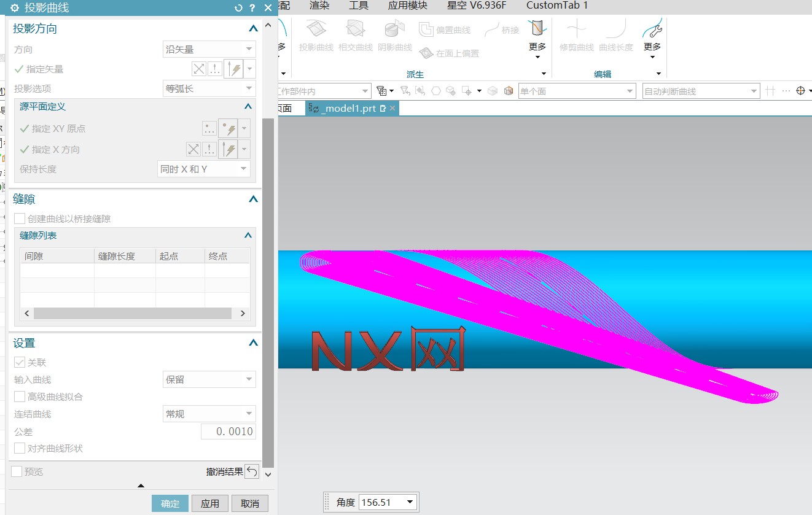Screen dimensions: 812x515
Task: Open the CustomTab 1 ribbon tab
Action: click(x=557, y=6)
